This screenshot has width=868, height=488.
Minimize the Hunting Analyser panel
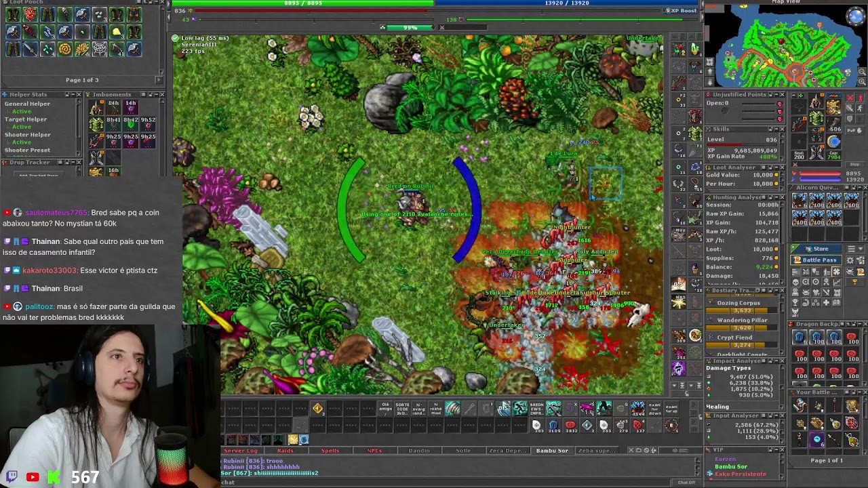775,198
